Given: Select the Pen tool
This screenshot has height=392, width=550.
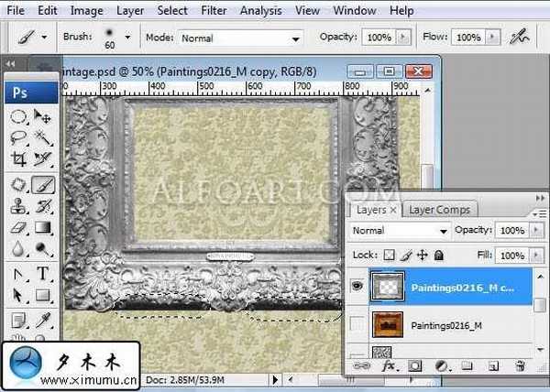Looking at the screenshot, I should point(18,274).
